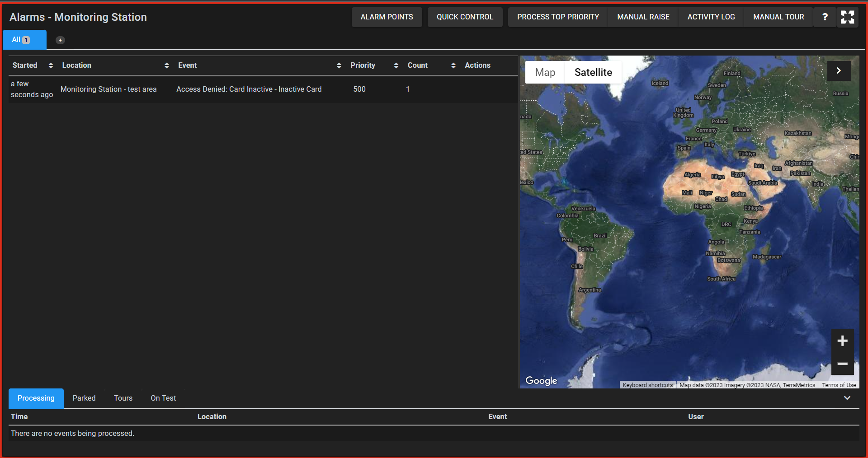Sort alarms by Priority column arrows
This screenshot has height=458, width=868.
tap(396, 65)
